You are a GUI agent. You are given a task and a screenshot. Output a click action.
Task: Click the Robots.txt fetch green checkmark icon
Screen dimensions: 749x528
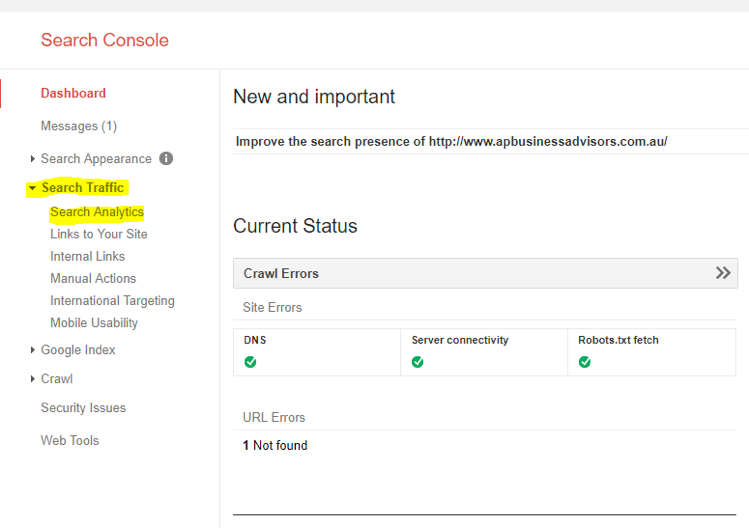click(x=584, y=362)
